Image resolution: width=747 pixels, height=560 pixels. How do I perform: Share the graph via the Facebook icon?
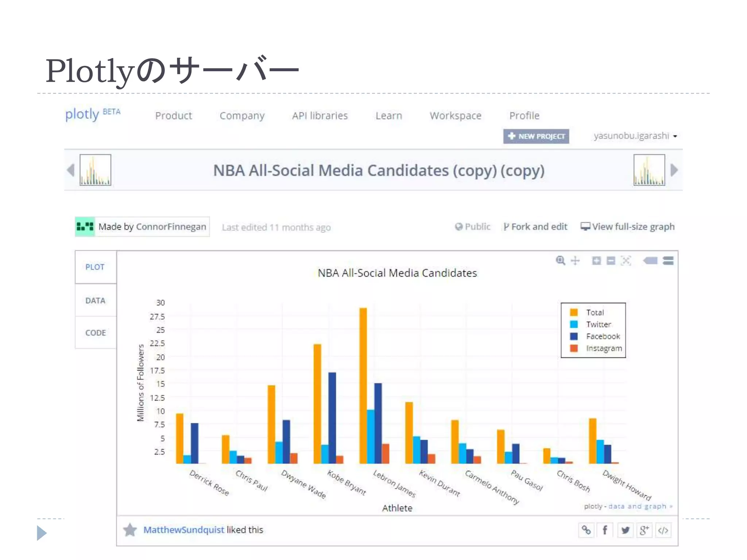(605, 530)
